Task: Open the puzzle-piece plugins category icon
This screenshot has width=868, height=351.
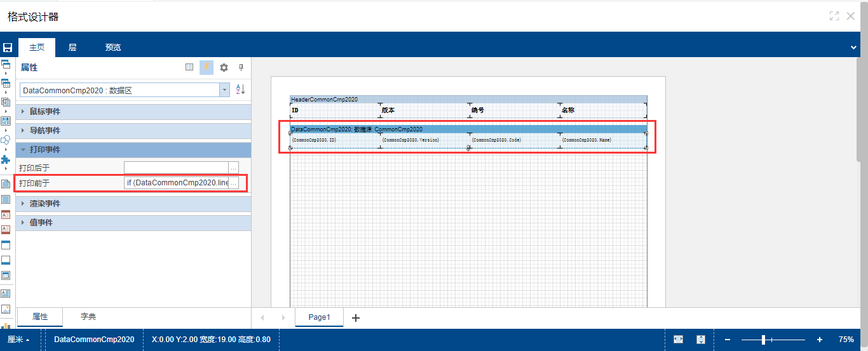Action: coord(6,159)
